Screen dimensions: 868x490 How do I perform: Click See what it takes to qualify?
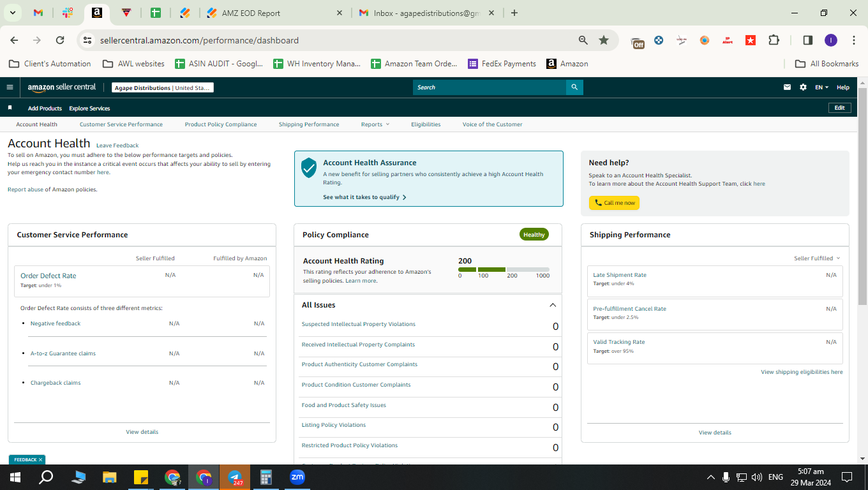click(x=364, y=197)
